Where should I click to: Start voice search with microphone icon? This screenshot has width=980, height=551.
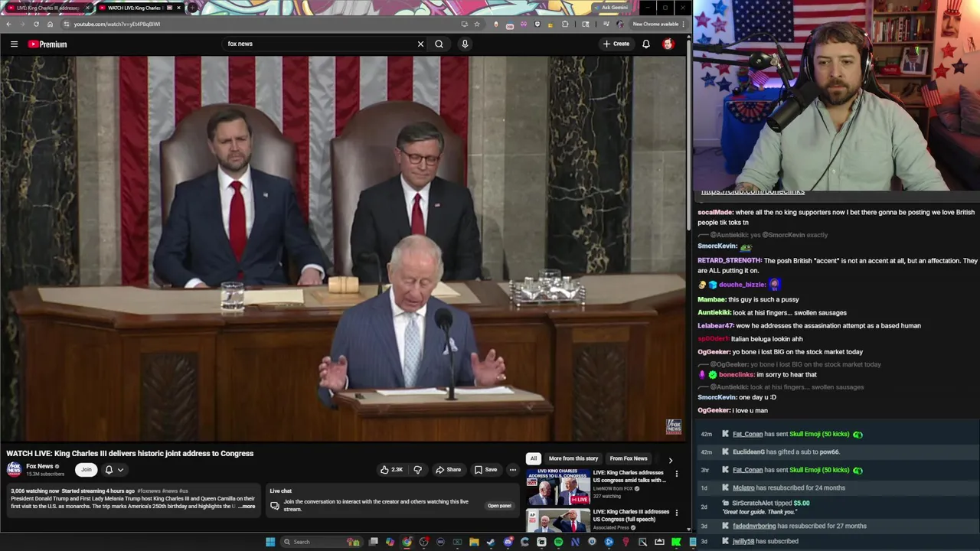[465, 44]
